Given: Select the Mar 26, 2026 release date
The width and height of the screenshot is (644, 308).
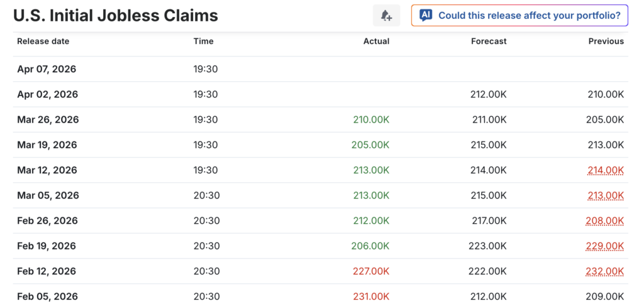Looking at the screenshot, I should (47, 119).
